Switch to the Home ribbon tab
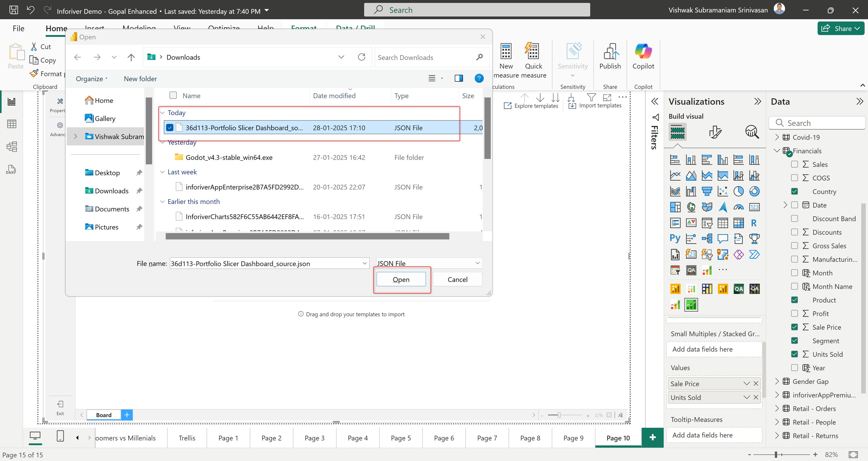 tap(56, 28)
